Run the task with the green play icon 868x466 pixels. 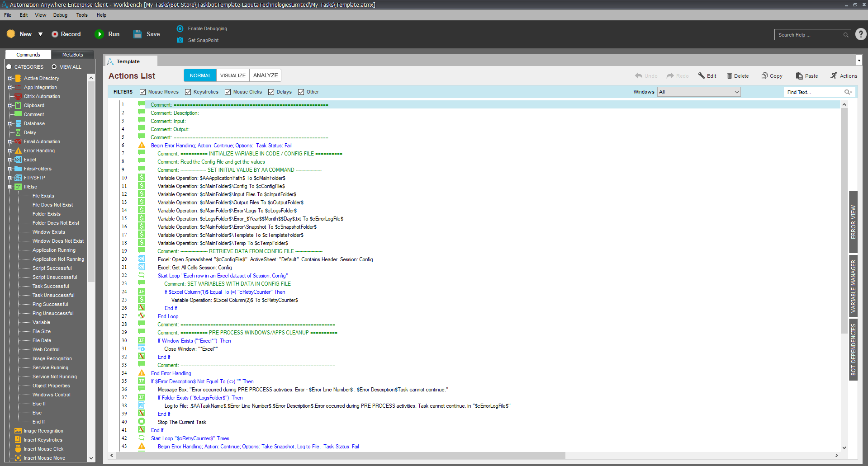(x=99, y=34)
